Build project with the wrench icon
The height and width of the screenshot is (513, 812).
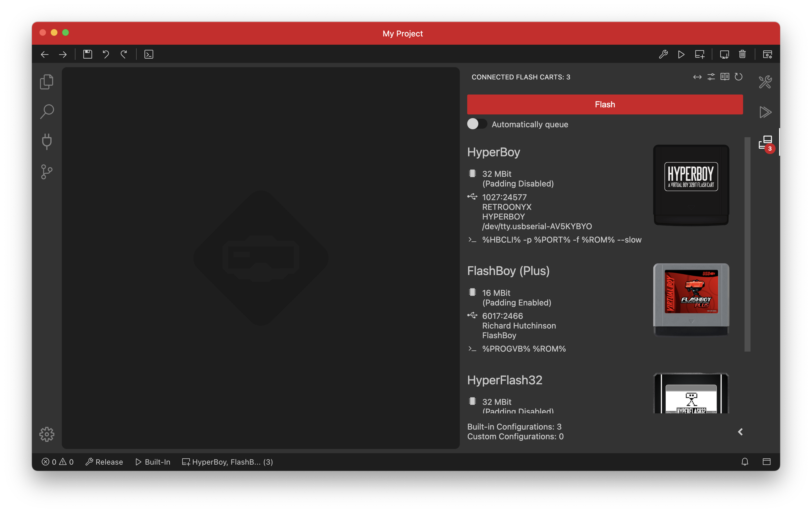point(663,54)
